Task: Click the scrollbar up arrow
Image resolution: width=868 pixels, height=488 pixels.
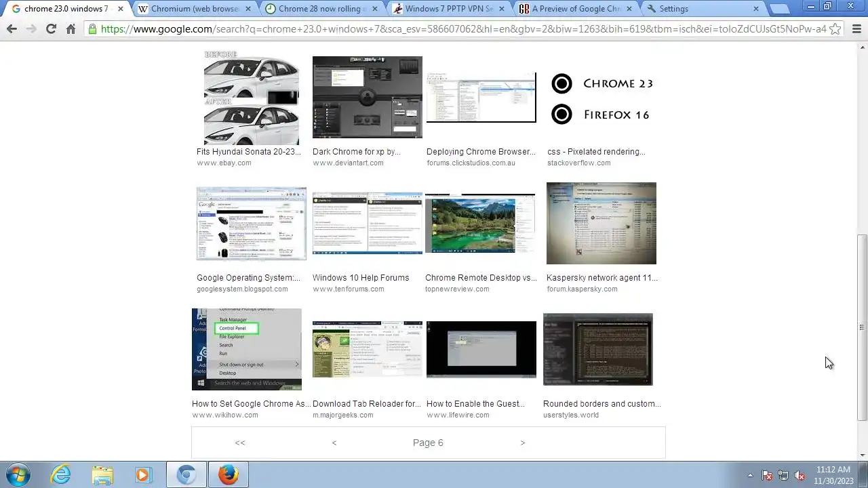Action: (x=862, y=47)
